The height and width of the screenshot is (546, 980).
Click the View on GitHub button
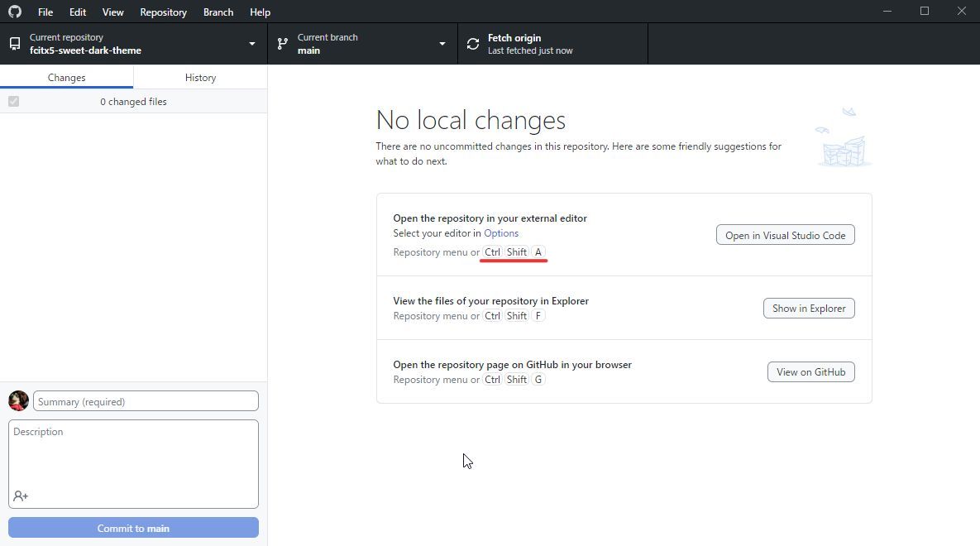tap(810, 371)
